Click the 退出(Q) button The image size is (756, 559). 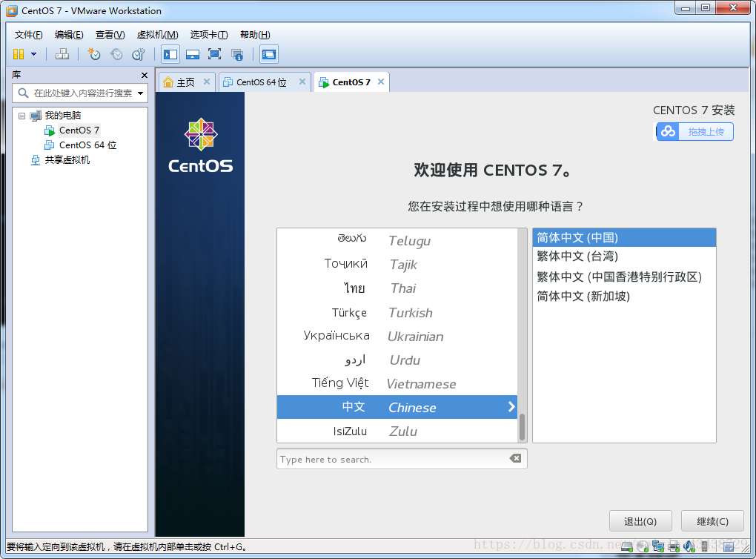click(640, 521)
